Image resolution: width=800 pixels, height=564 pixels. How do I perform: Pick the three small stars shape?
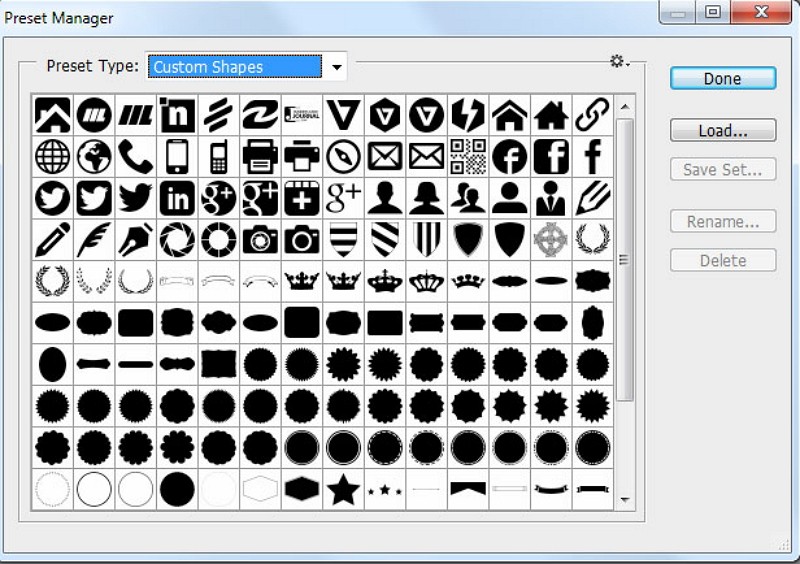[385, 490]
